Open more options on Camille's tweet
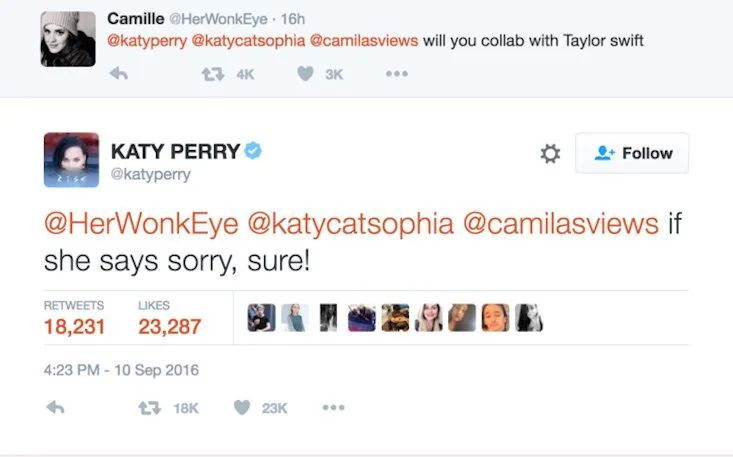Image resolution: width=733 pixels, height=457 pixels. point(396,73)
